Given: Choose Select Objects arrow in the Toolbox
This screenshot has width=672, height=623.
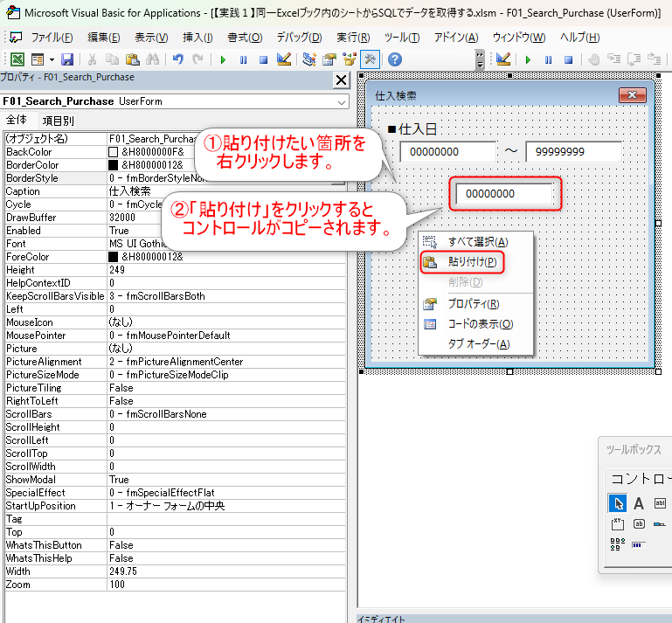Looking at the screenshot, I should pos(618,503).
